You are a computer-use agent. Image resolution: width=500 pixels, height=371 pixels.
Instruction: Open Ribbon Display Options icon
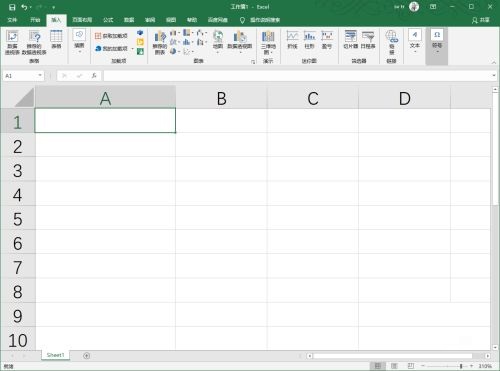click(x=433, y=7)
